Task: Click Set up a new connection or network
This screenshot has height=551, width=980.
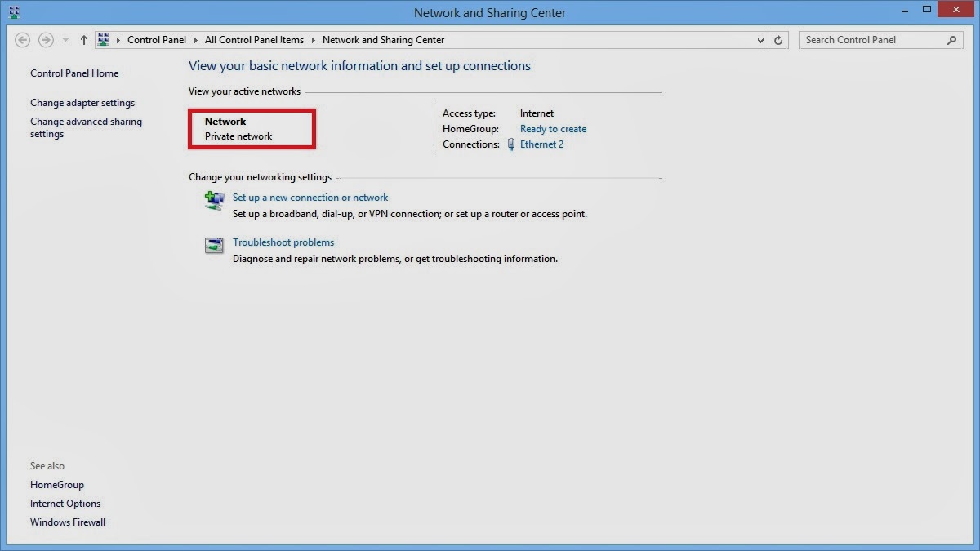Action: pyautogui.click(x=310, y=198)
